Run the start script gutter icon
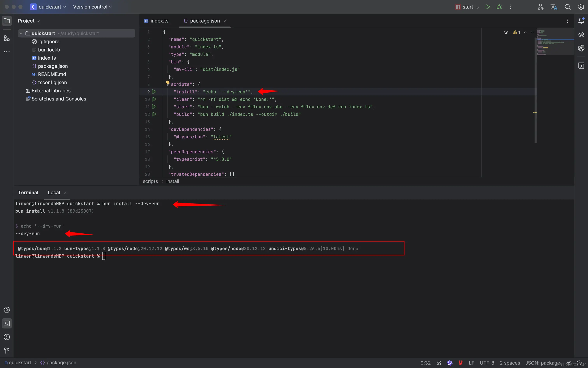 pos(154,107)
